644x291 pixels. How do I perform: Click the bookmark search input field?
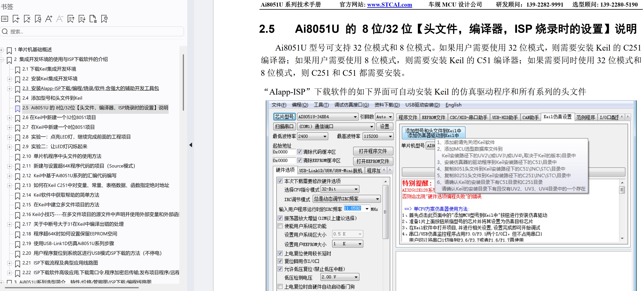coord(92,32)
